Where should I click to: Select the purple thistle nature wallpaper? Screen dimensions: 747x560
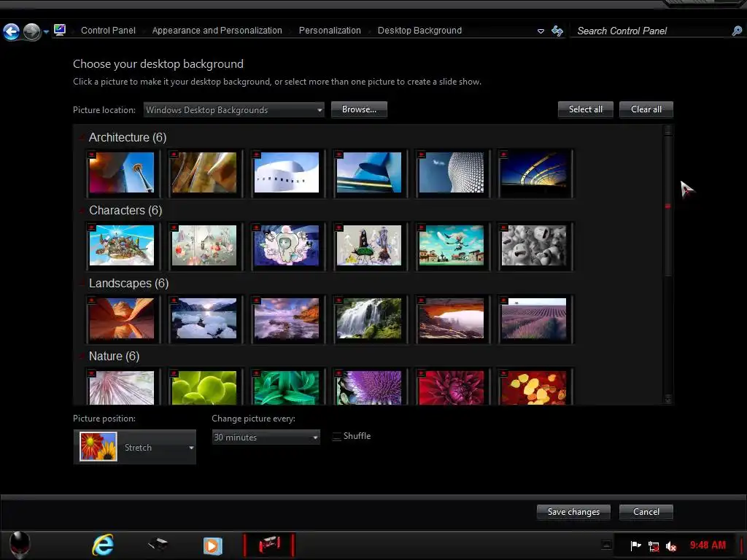coord(368,388)
